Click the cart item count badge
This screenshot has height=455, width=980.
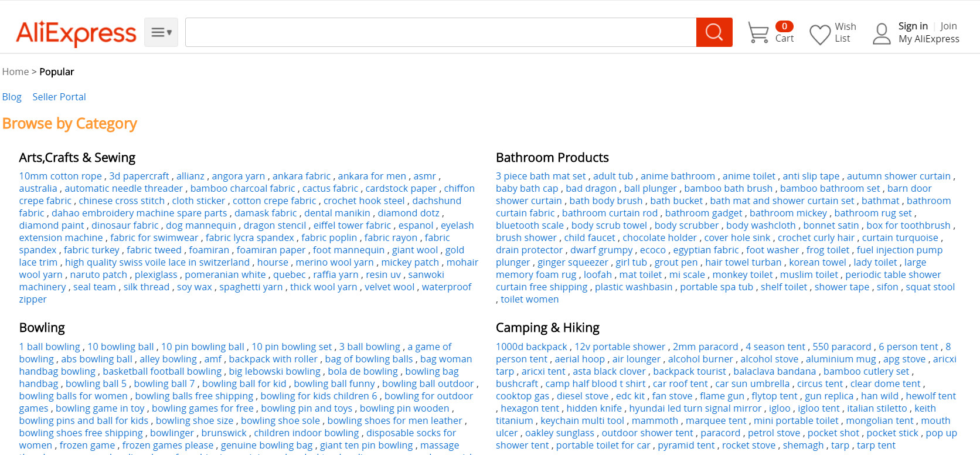[x=784, y=26]
